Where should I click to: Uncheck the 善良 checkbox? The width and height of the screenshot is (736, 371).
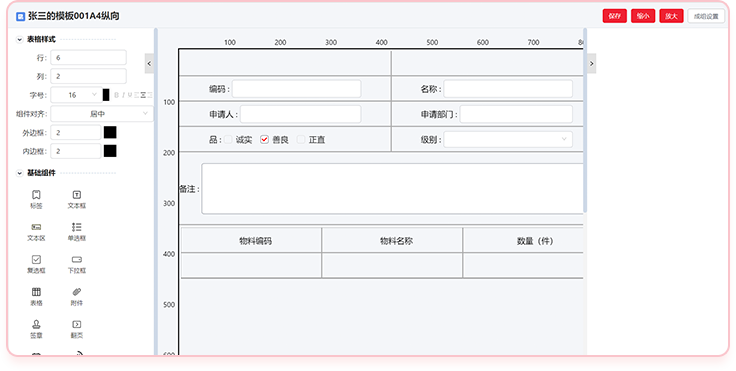point(264,139)
